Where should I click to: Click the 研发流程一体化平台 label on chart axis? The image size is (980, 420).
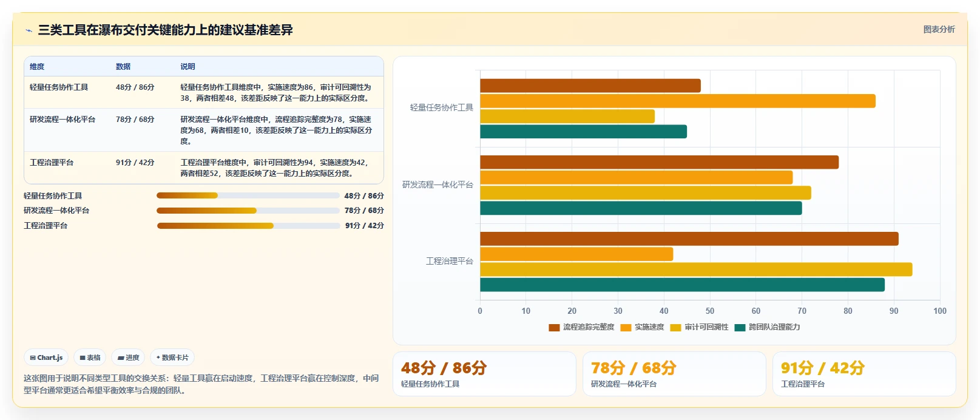438,185
